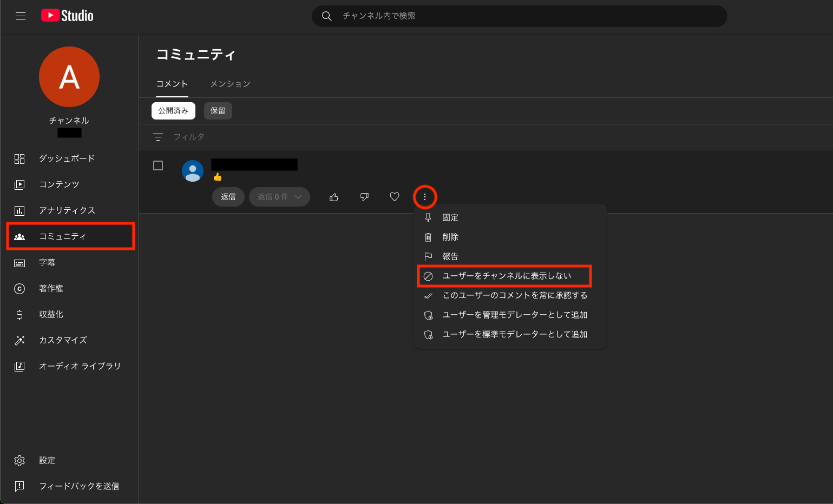Choose 報告 to report the comment
This screenshot has width=833, height=504.
coord(510,256)
